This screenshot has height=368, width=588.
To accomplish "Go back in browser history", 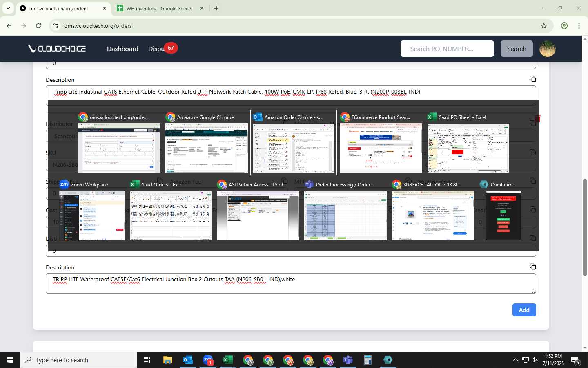I will [9, 26].
